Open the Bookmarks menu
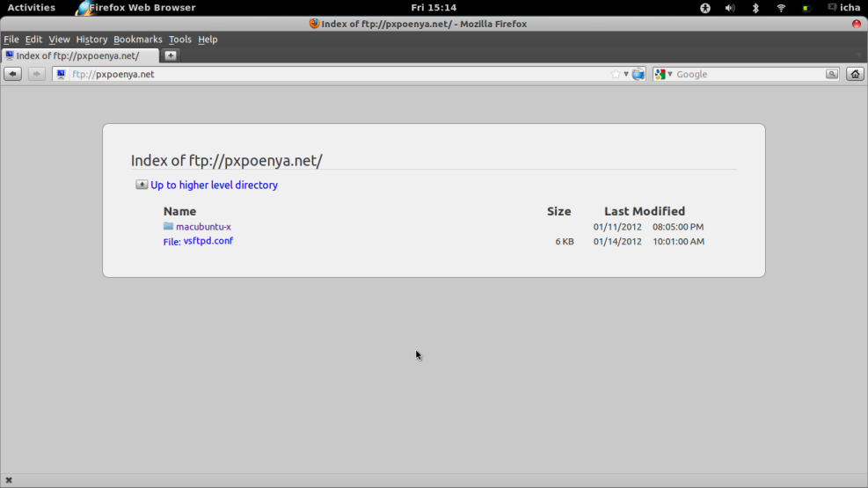Image resolution: width=868 pixels, height=488 pixels. (x=138, y=40)
